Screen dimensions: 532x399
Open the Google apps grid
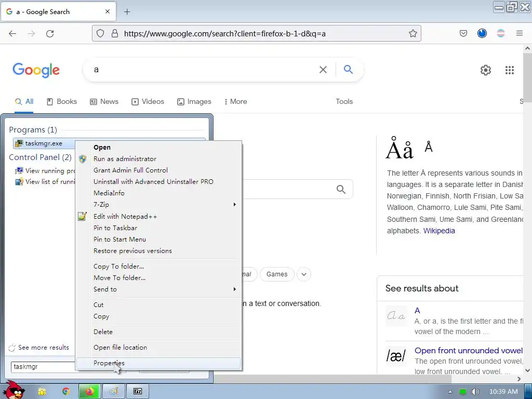tap(509, 70)
